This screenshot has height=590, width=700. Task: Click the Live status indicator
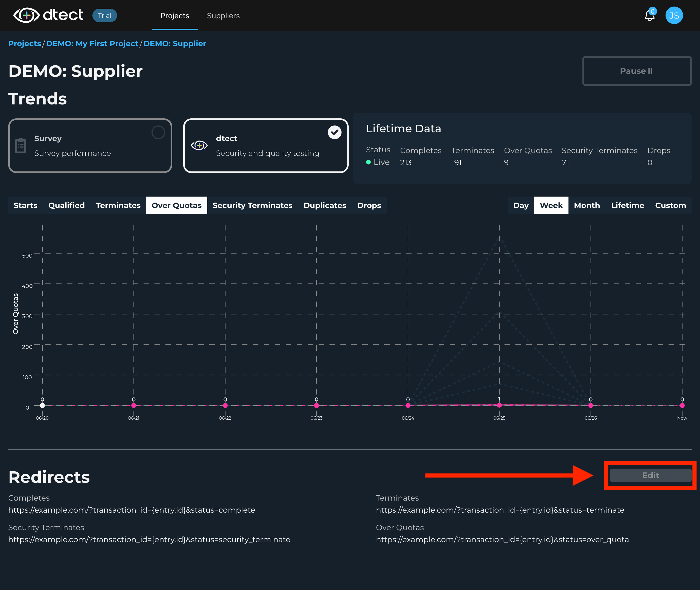coord(378,162)
